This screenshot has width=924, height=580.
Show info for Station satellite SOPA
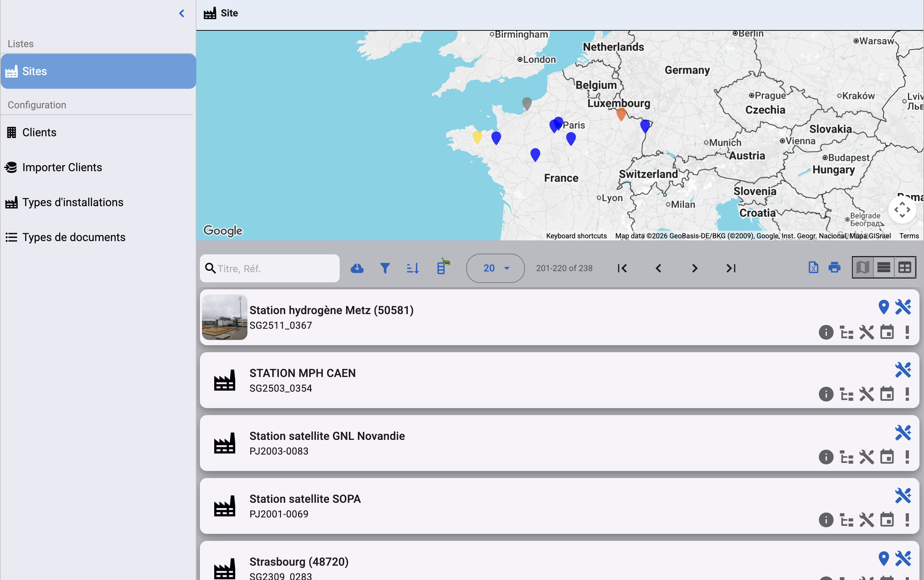coord(826,520)
